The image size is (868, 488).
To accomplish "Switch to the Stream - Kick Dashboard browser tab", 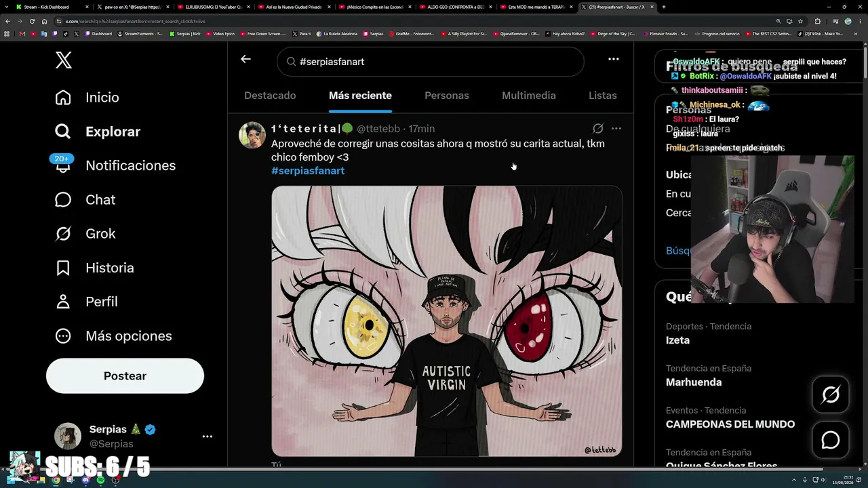I will (x=51, y=7).
